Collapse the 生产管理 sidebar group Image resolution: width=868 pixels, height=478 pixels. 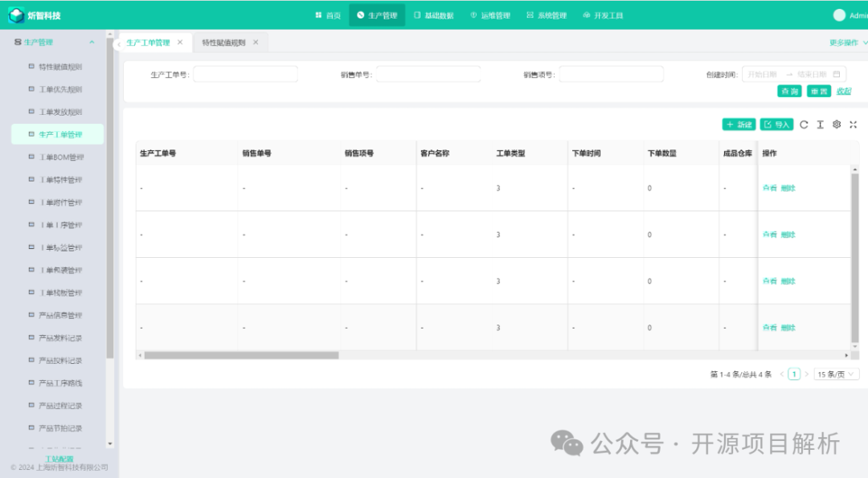pos(92,43)
